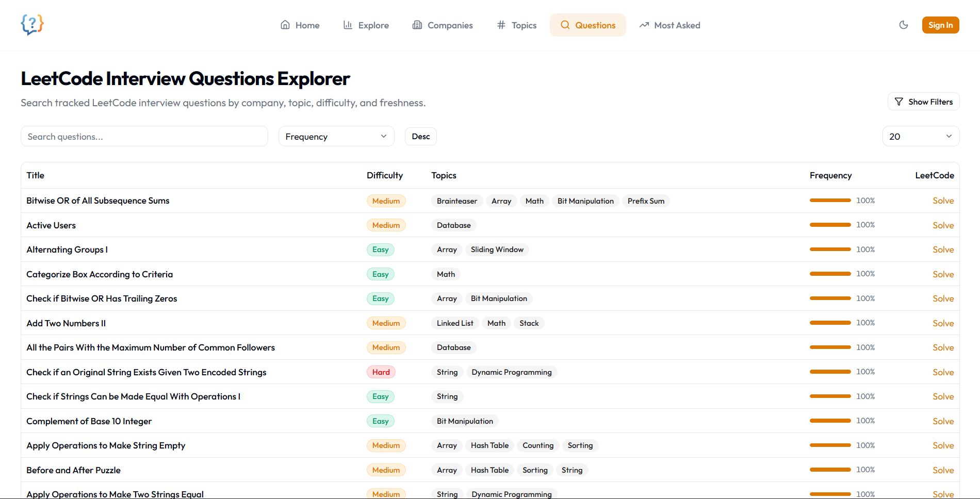This screenshot has height=499, width=980.
Task: Open question Alternating Groups I
Action: (67, 249)
